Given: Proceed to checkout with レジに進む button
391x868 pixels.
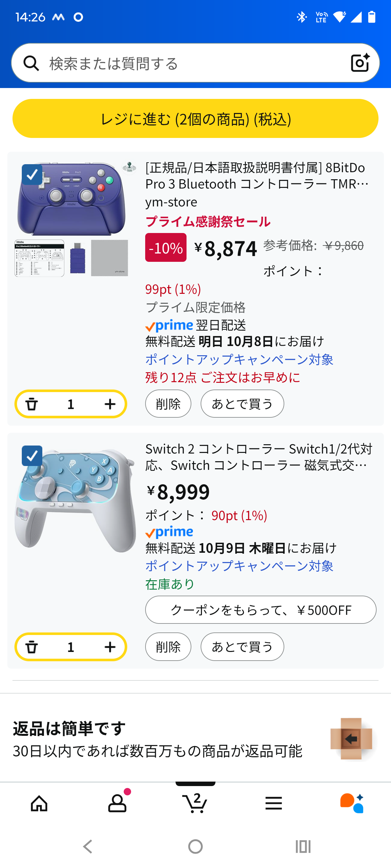Looking at the screenshot, I should [195, 118].
